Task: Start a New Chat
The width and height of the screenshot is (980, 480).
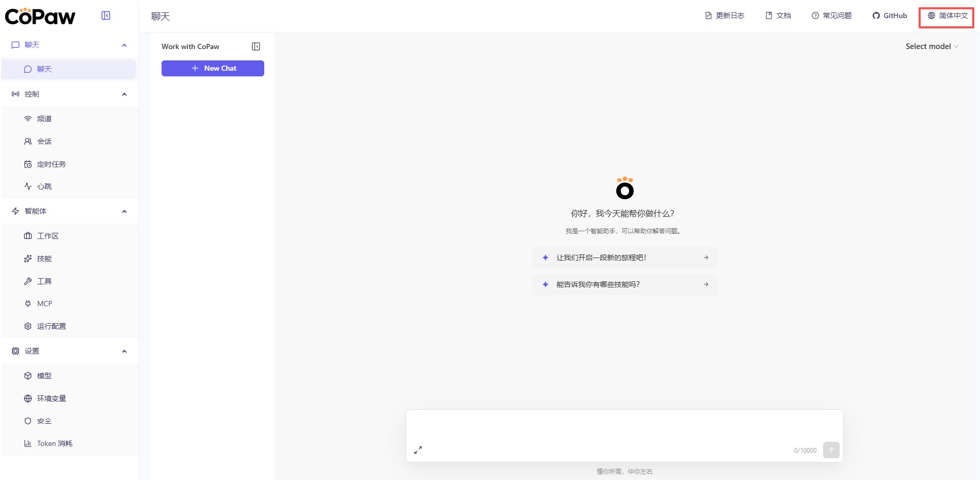Action: (213, 68)
